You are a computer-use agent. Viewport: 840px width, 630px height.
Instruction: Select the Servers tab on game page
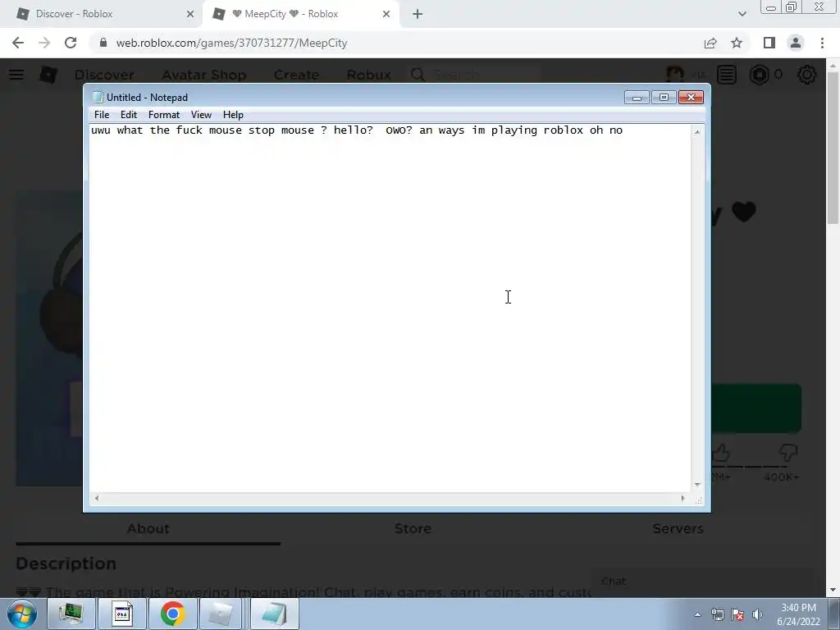pyautogui.click(x=678, y=529)
